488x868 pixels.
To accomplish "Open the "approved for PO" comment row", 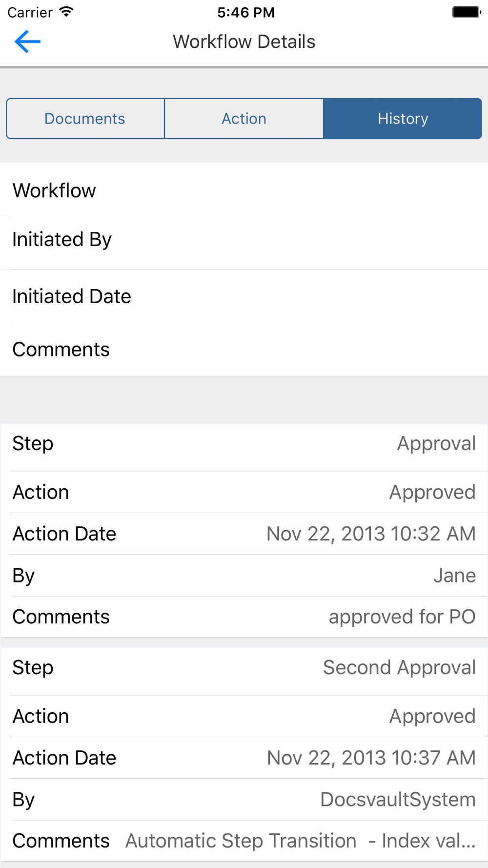I will pyautogui.click(x=244, y=617).
